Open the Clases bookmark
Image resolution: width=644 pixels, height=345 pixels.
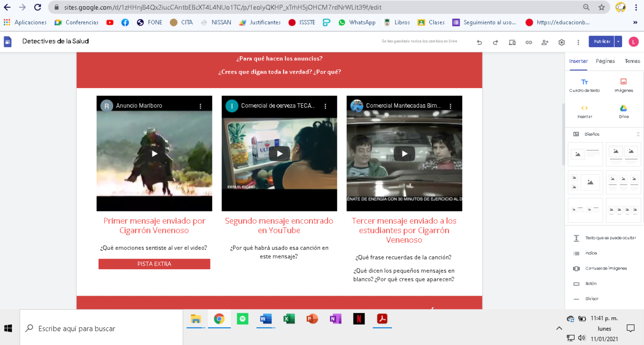431,22
